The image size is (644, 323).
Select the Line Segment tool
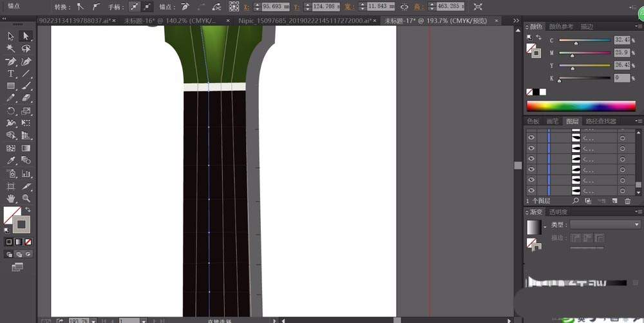tap(26, 73)
